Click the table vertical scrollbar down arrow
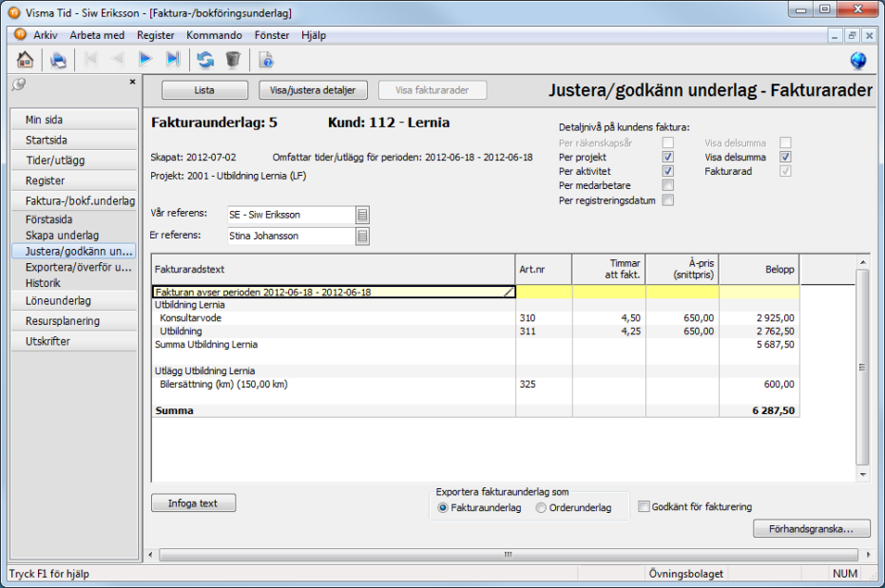Viewport: 885px width, 588px height. (862, 475)
